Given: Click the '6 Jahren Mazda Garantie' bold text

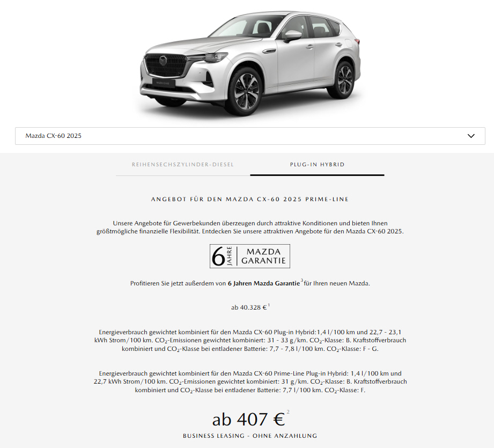Looking at the screenshot, I should 264,283.
